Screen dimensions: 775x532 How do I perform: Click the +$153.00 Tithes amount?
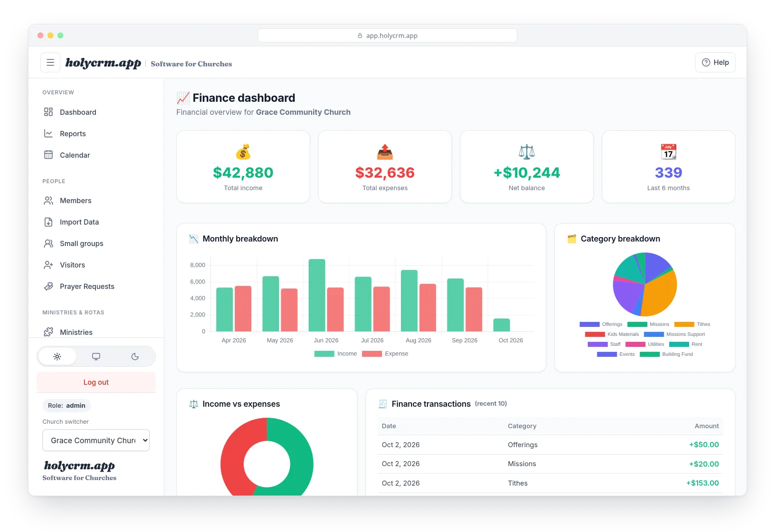703,483
